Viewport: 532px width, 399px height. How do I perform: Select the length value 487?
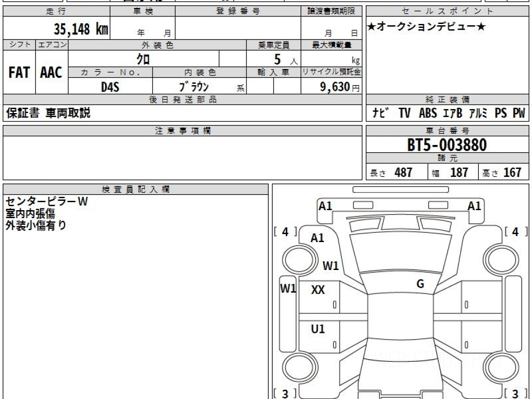(x=403, y=172)
